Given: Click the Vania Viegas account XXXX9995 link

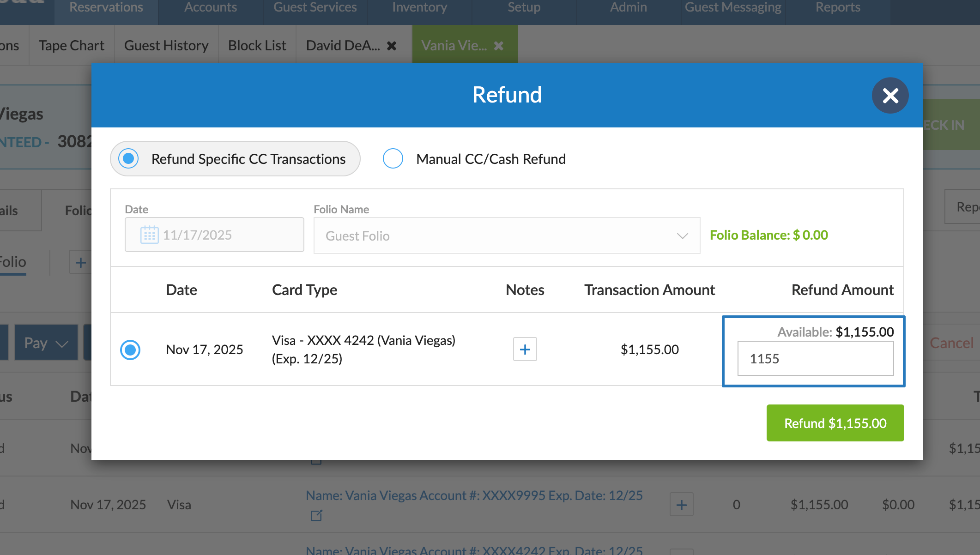Looking at the screenshot, I should [x=474, y=495].
